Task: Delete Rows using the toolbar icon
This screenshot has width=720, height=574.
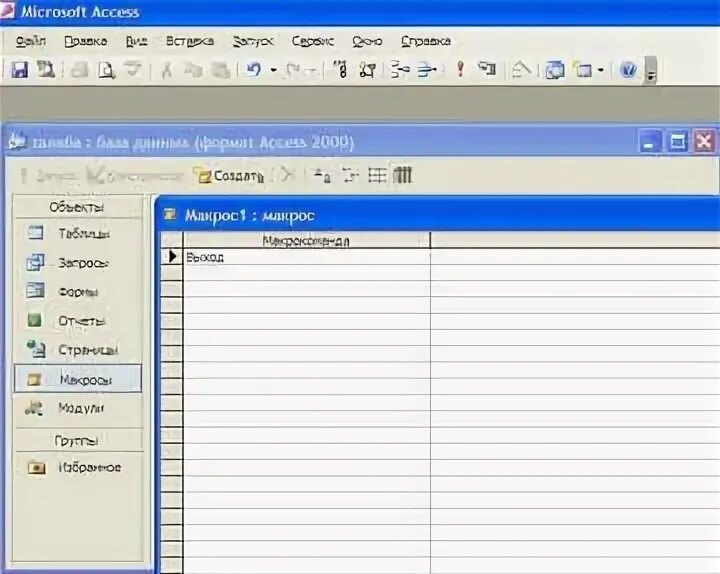Action: pyautogui.click(x=427, y=70)
